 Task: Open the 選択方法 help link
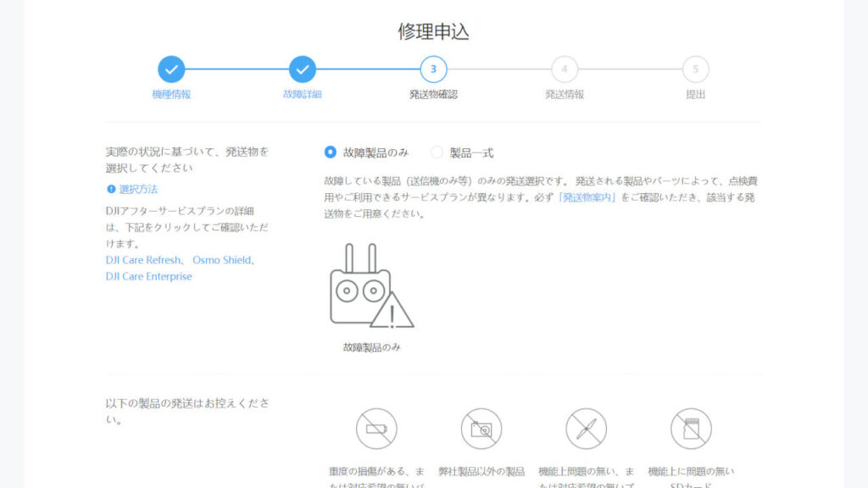pos(138,189)
